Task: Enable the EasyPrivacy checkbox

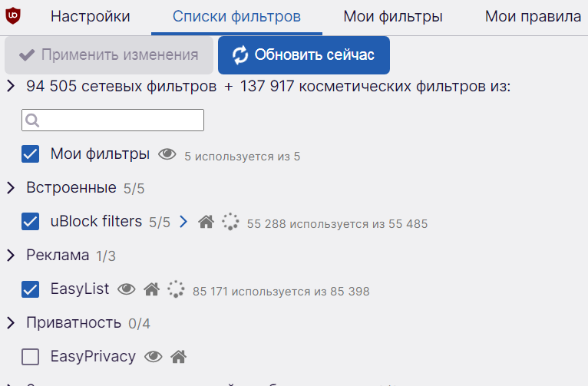Action: click(x=31, y=357)
